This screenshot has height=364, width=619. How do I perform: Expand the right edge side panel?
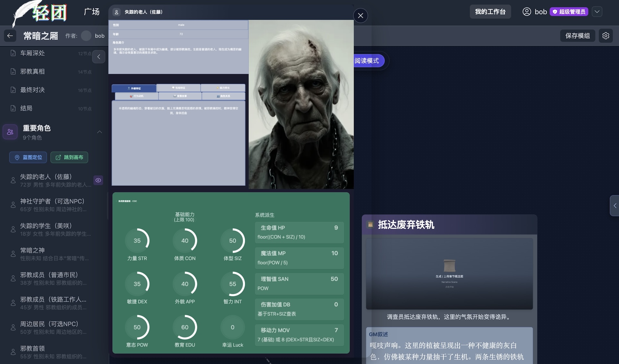[x=614, y=206]
